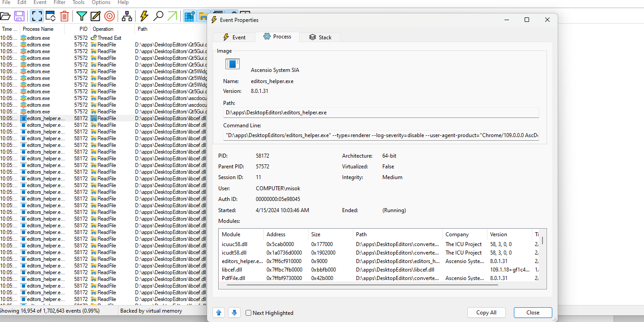This screenshot has width=644, height=322.
Task: Click the editors_helper.exe image icon in dialog
Action: coord(233,64)
